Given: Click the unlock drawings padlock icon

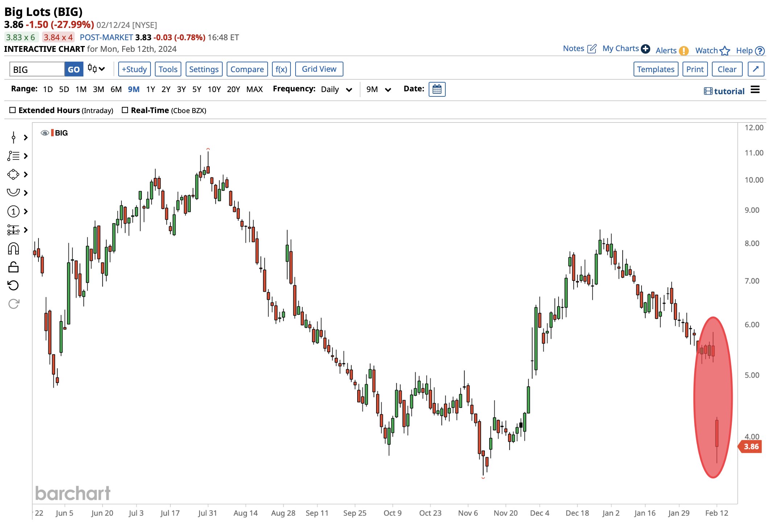Looking at the screenshot, I should pos(13,267).
